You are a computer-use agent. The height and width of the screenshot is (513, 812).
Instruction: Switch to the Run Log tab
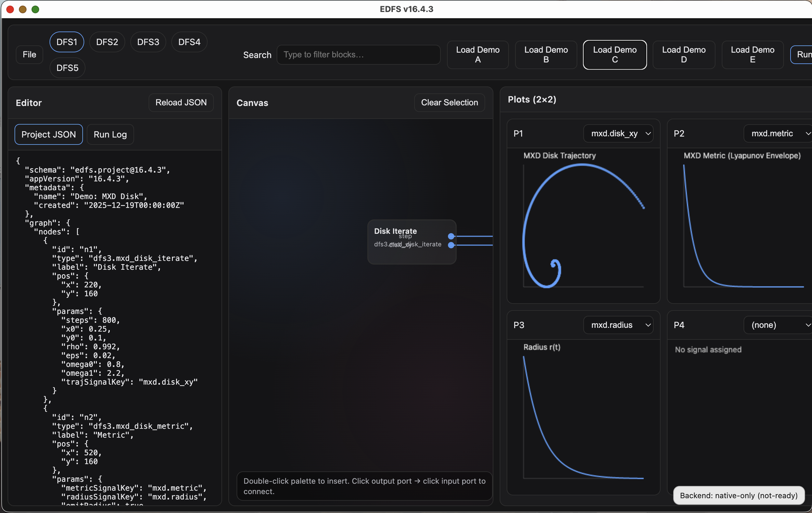[x=110, y=135]
